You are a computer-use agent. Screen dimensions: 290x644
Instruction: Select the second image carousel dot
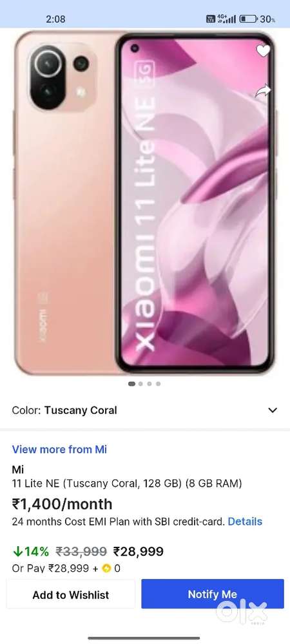[x=140, y=384]
